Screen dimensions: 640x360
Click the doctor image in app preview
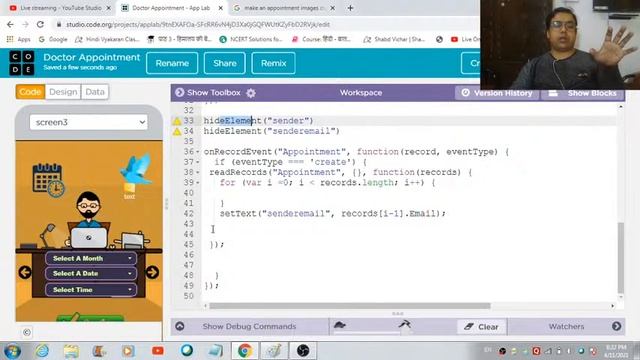coord(89,219)
